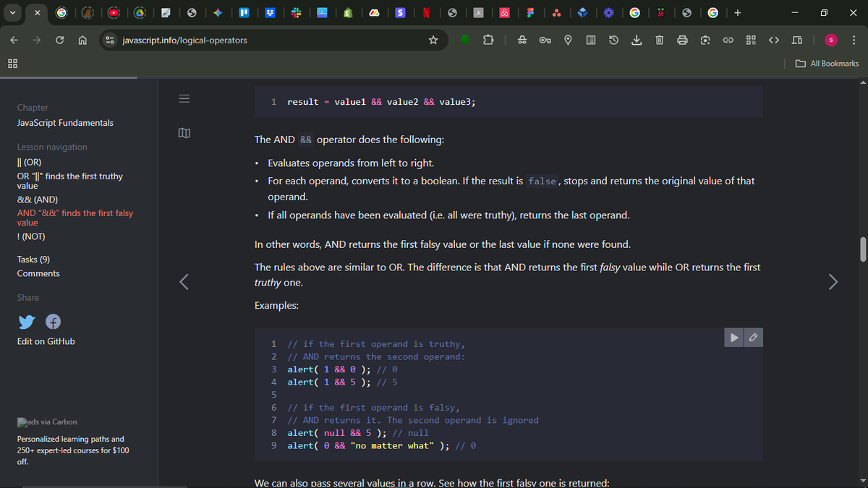Screen dimensions: 868x488
Task: Switch to the Gemini sparkle tab
Action: [218, 12]
